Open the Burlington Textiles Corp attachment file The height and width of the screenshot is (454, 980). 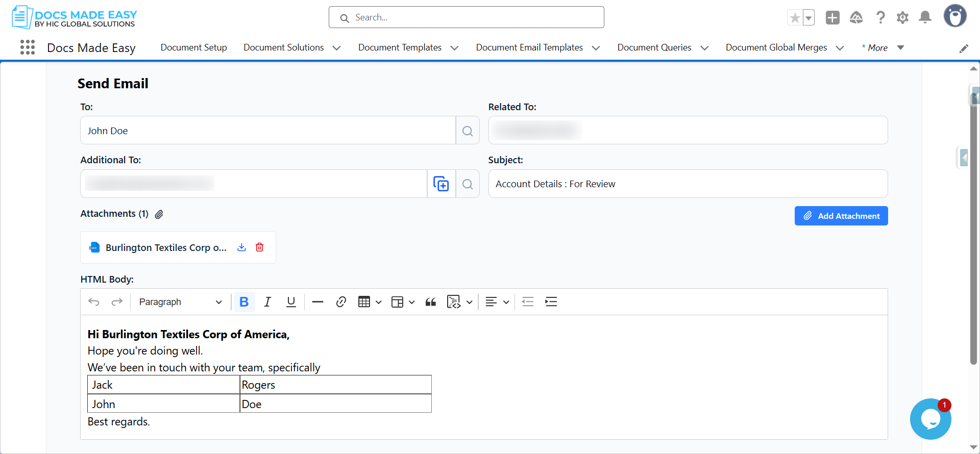tap(166, 247)
